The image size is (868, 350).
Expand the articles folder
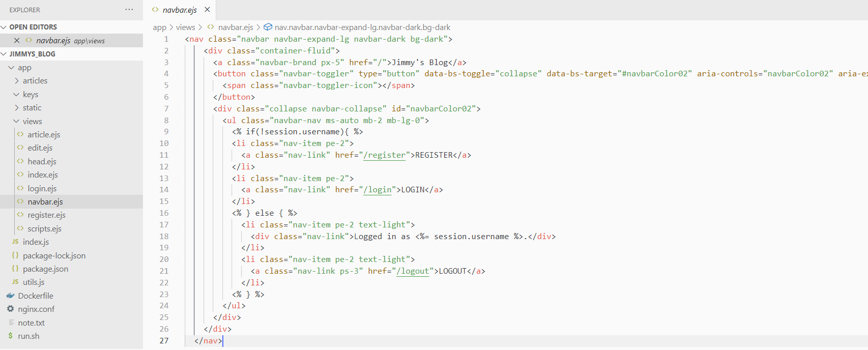point(17,81)
